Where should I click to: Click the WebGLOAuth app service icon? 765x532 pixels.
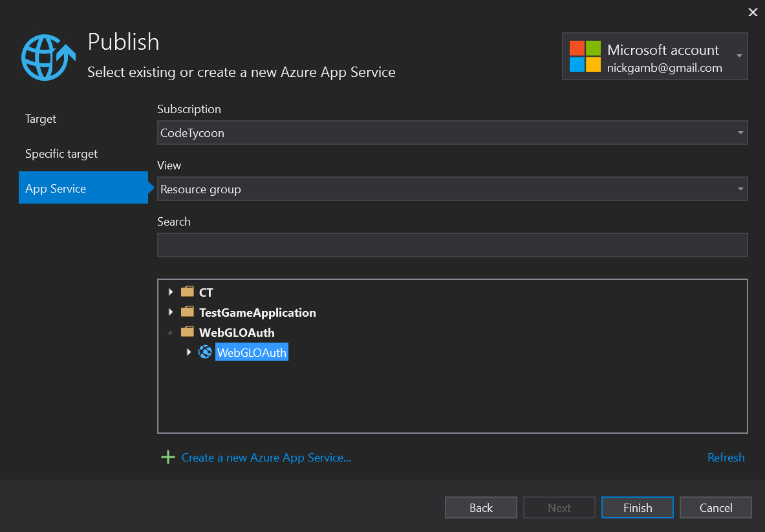pyautogui.click(x=205, y=352)
